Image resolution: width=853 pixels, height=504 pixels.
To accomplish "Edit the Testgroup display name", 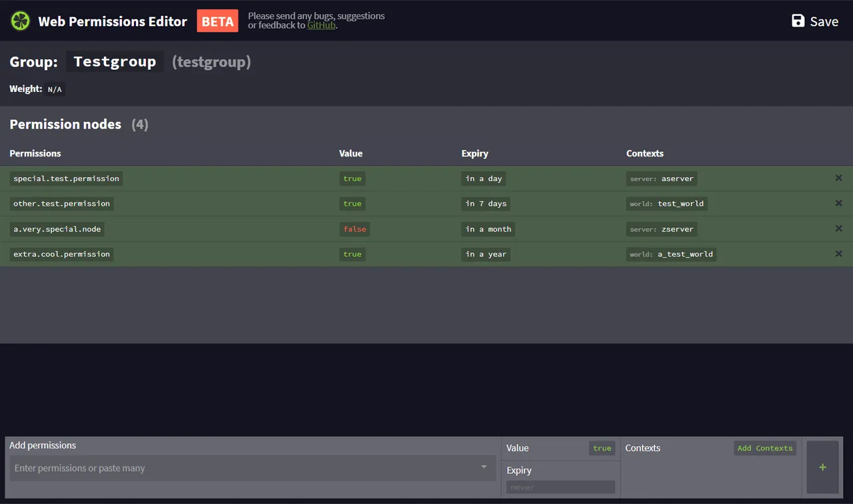I will pos(115,62).
